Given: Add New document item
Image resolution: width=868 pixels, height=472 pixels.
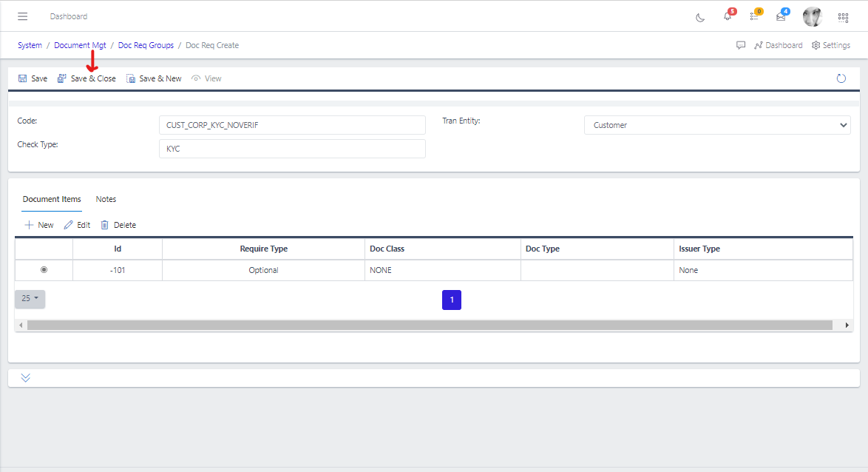Looking at the screenshot, I should pyautogui.click(x=39, y=225).
